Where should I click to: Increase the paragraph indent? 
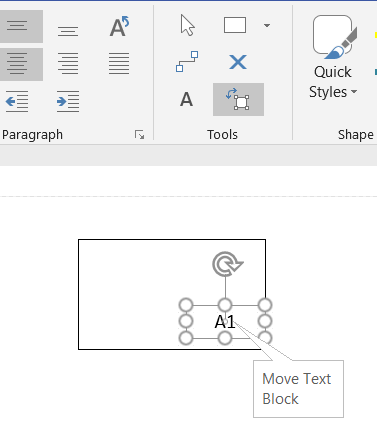[68, 101]
